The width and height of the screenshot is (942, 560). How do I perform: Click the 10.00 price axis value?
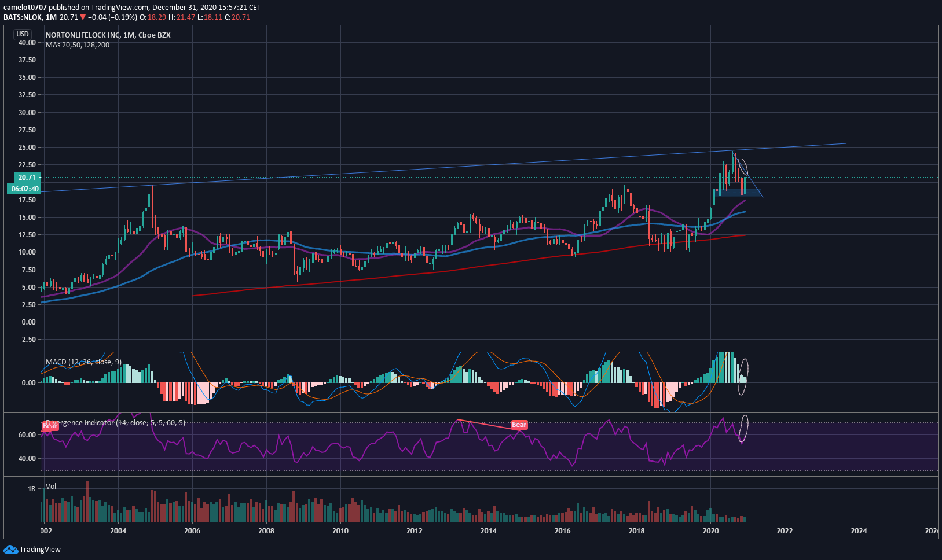point(27,252)
